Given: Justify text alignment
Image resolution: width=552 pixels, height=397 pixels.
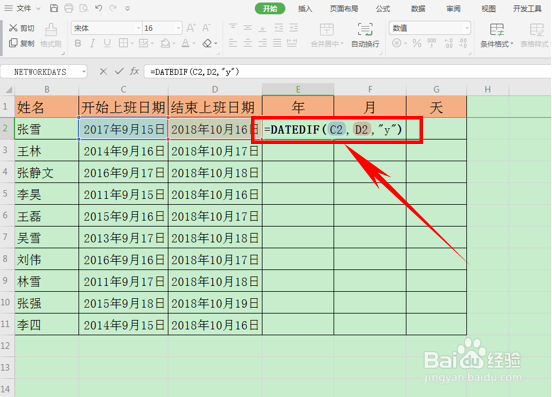Looking at the screenshot, I should 277,43.
